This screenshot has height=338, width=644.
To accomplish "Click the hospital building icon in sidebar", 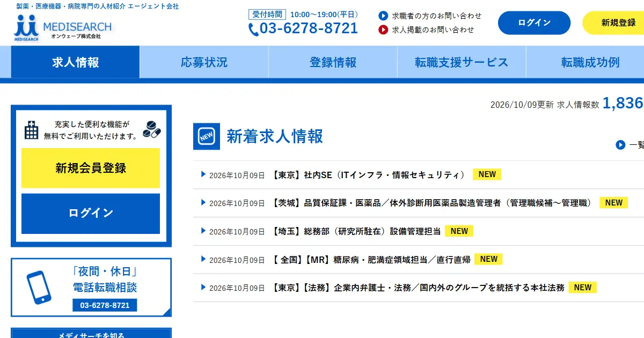I will point(32,130).
